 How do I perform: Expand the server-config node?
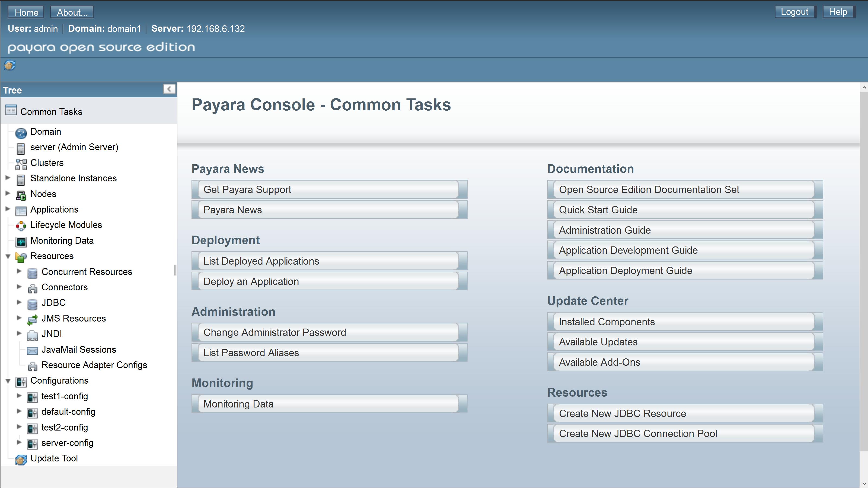[19, 442]
